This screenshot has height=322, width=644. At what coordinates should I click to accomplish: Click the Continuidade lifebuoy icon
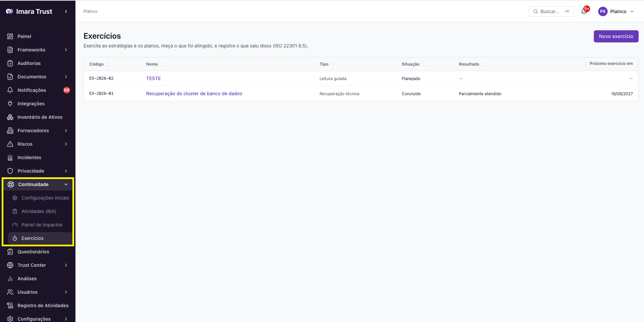click(x=11, y=184)
